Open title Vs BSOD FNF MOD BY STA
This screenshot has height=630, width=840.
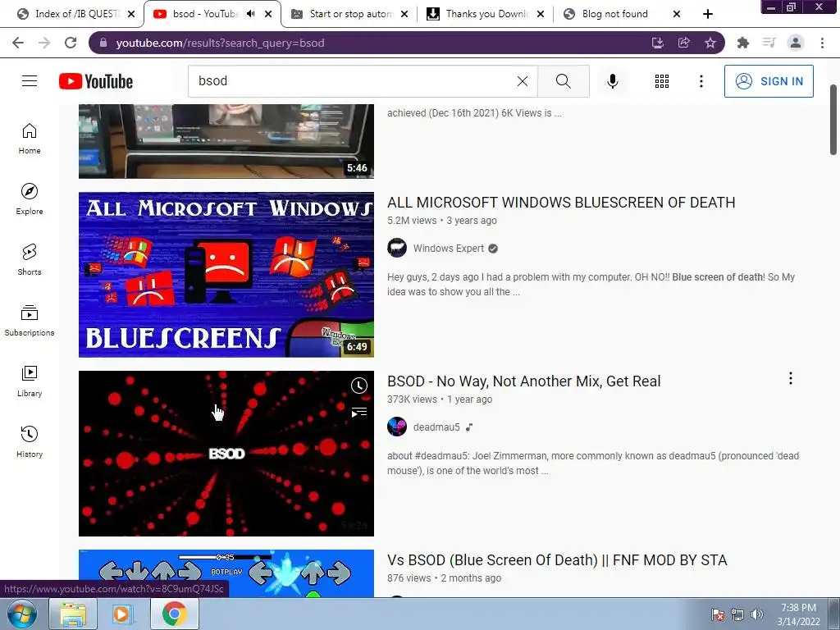557,560
